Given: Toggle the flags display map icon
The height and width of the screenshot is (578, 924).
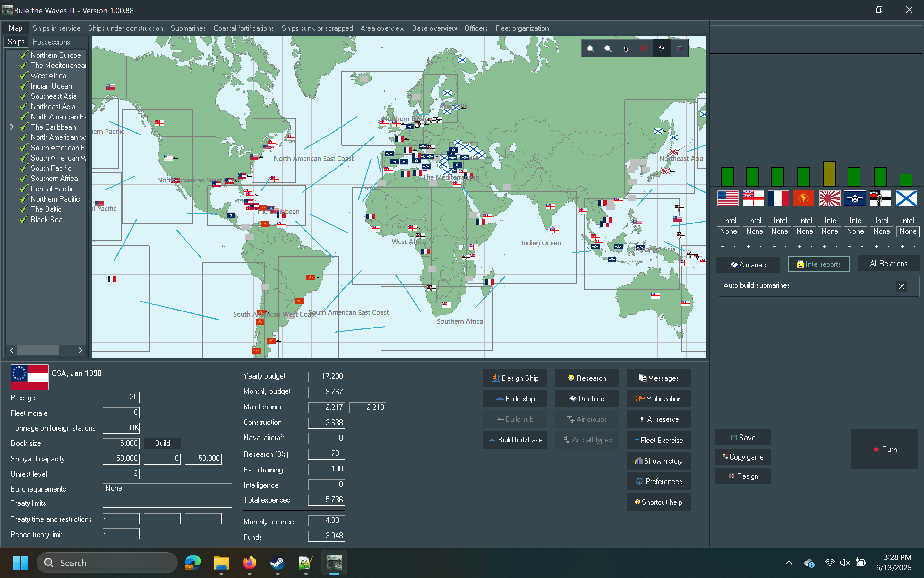Looking at the screenshot, I should [661, 48].
